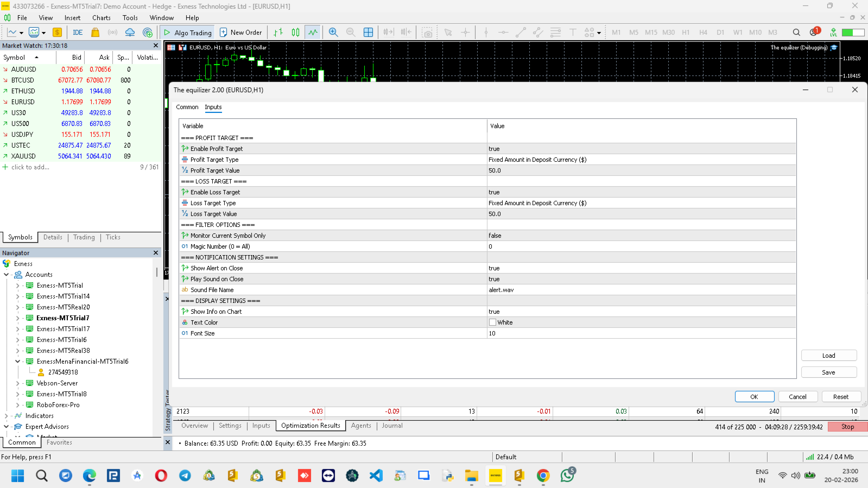The width and height of the screenshot is (868, 488).
Task: Switch to Optimization Results tab
Action: point(311,426)
